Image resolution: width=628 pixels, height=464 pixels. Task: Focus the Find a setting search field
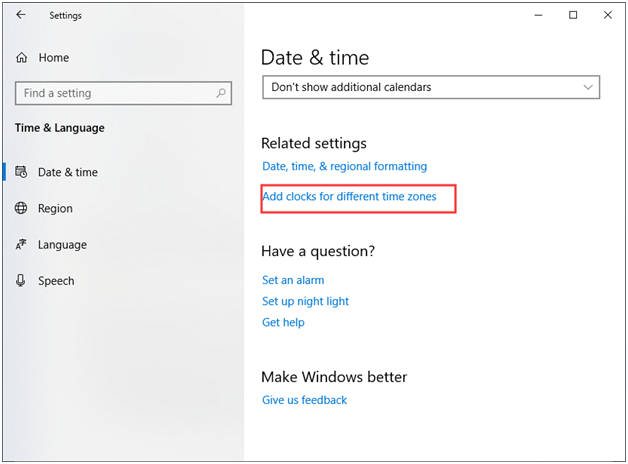click(110, 93)
